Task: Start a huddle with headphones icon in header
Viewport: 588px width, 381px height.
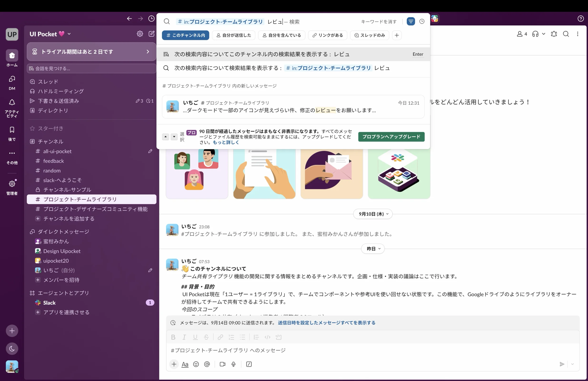Action: 535,34
